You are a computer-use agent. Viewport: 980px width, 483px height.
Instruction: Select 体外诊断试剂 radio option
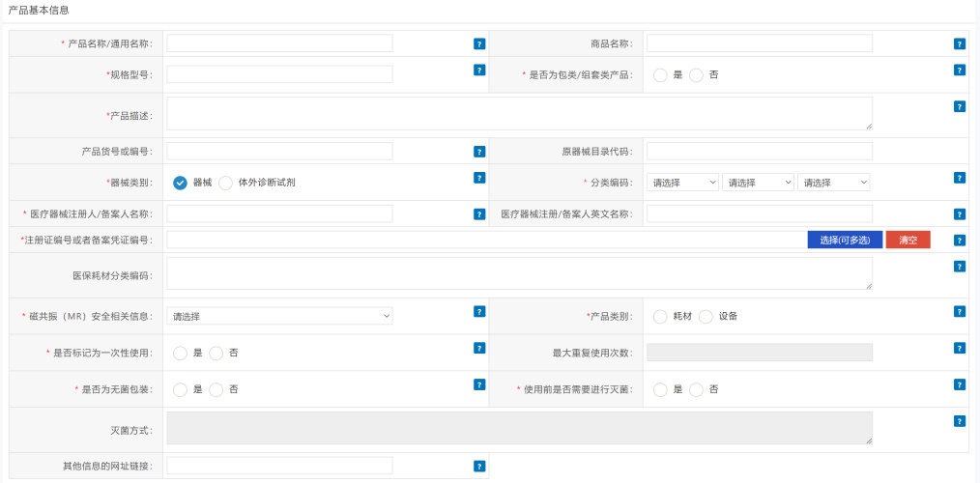click(x=226, y=183)
